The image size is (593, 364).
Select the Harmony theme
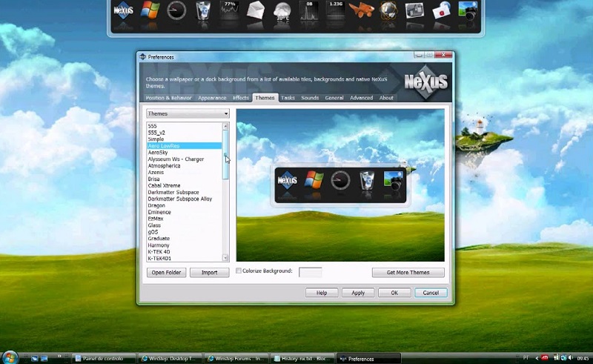pos(184,245)
